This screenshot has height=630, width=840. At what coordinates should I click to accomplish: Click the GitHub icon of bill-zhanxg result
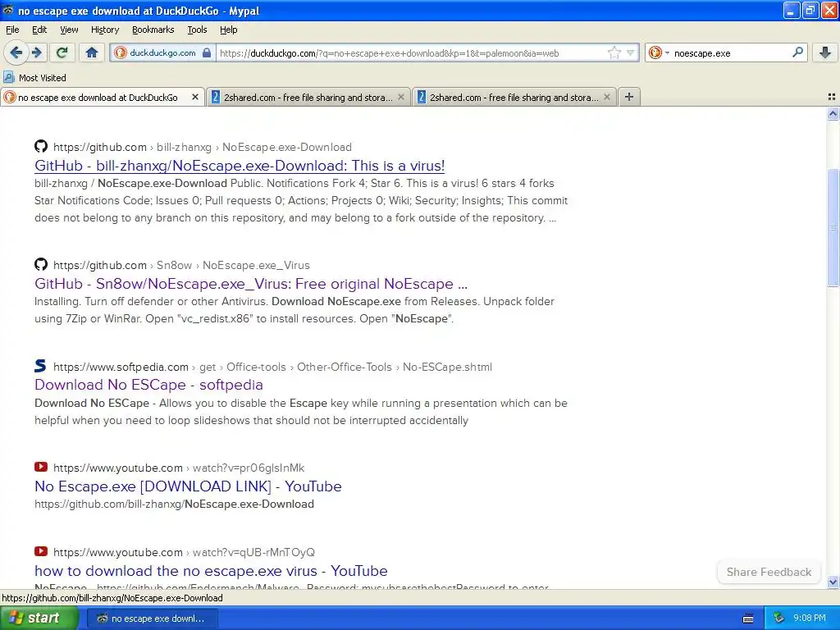pyautogui.click(x=41, y=146)
